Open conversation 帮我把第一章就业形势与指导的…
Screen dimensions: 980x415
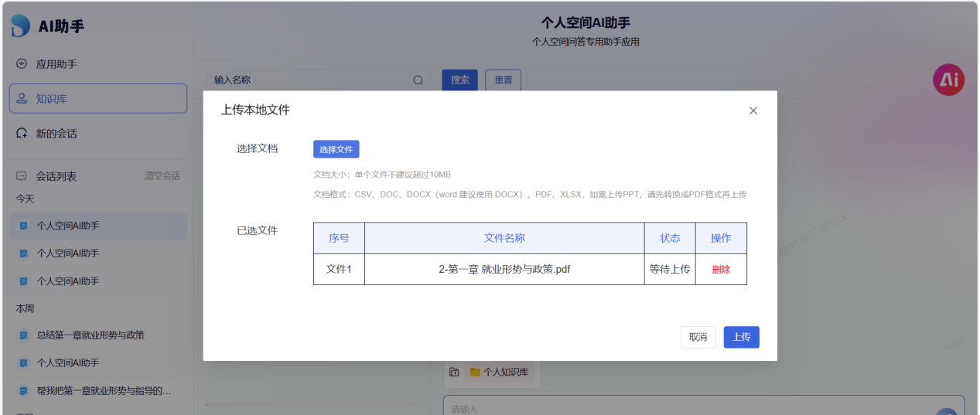point(103,390)
